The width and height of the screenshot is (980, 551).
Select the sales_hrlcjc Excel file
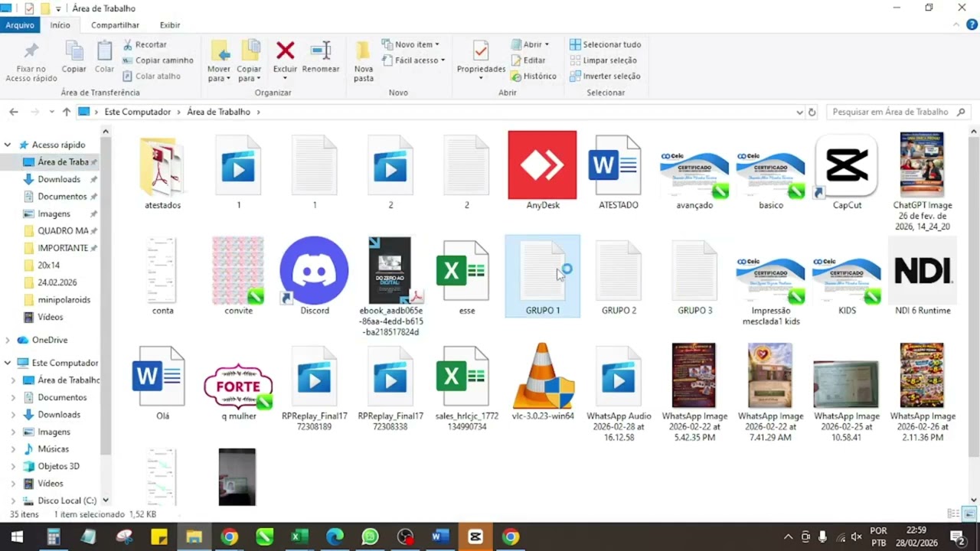pyautogui.click(x=466, y=376)
